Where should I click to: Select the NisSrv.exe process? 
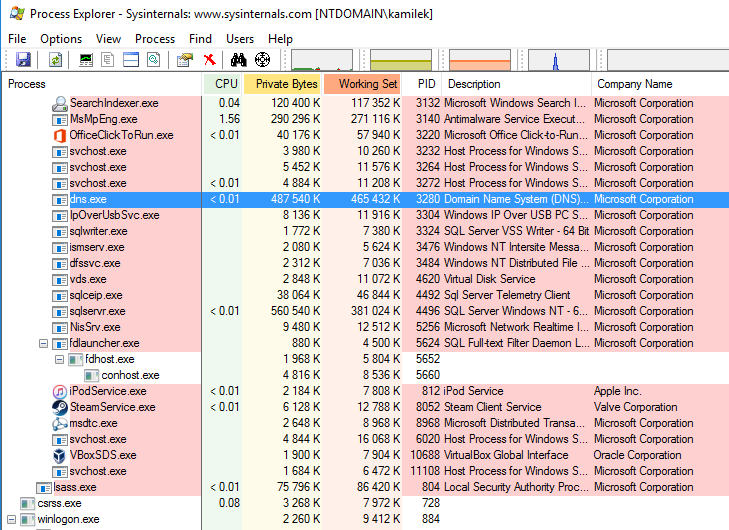coord(95,327)
